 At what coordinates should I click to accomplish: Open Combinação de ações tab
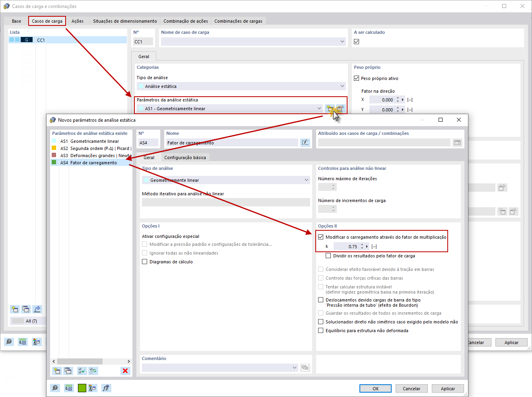click(x=186, y=21)
